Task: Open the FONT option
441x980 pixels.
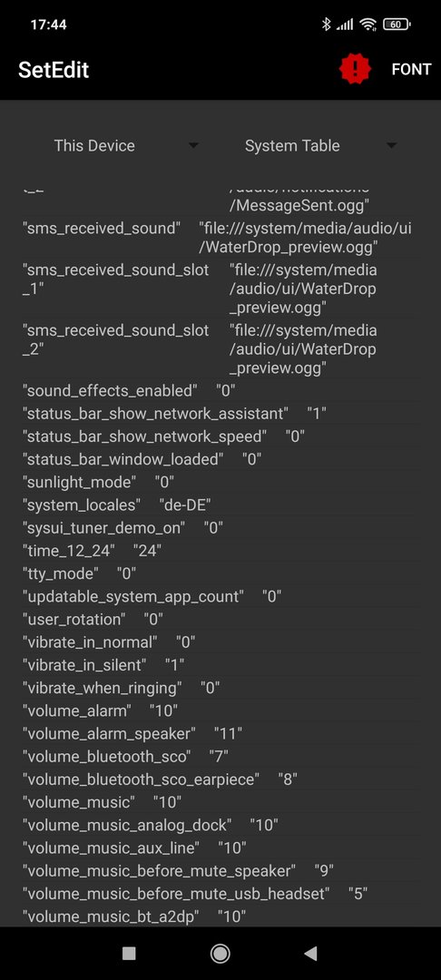Action: (x=411, y=69)
